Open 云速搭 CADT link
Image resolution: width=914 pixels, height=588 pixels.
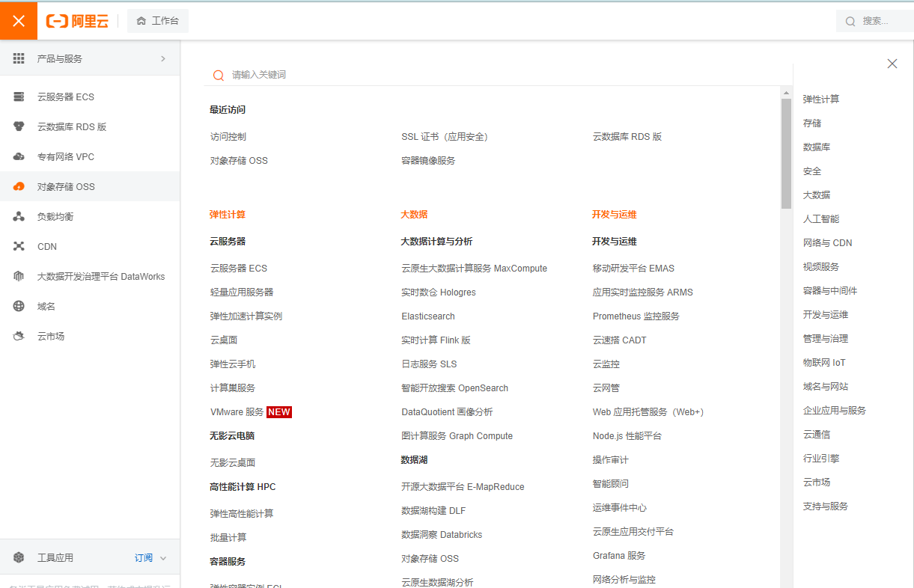point(620,340)
